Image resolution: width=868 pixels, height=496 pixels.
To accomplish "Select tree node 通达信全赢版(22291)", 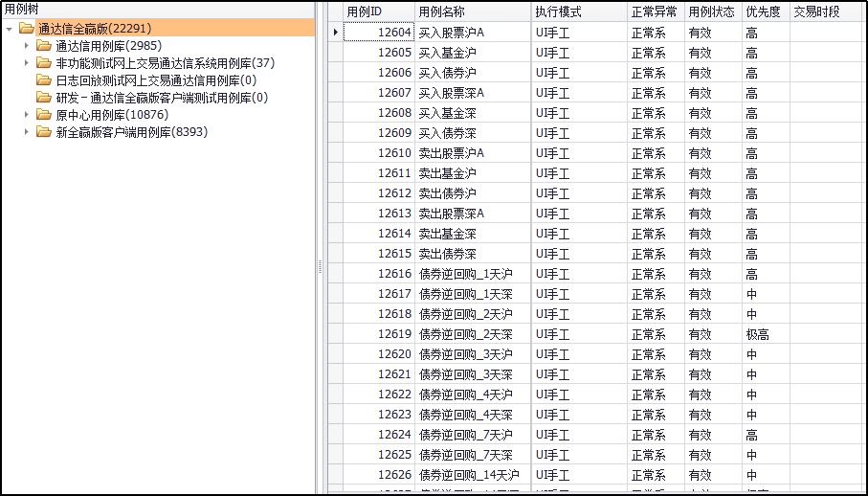I will (95, 29).
